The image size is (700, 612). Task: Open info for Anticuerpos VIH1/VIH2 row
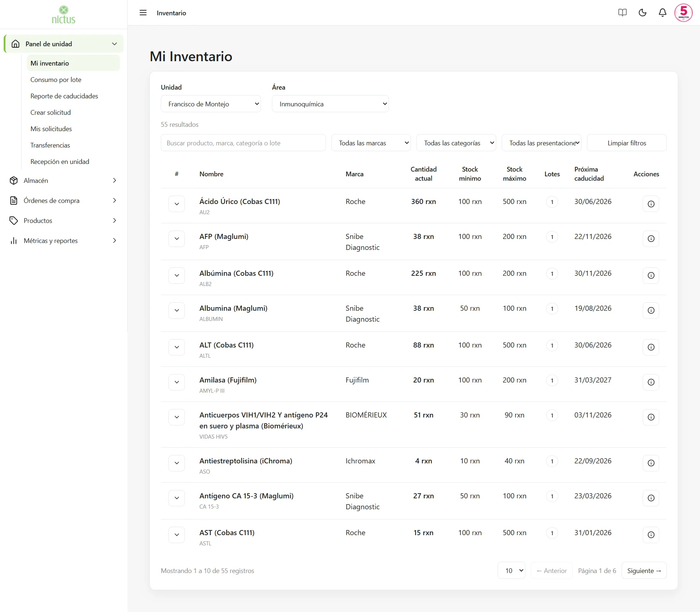click(651, 417)
